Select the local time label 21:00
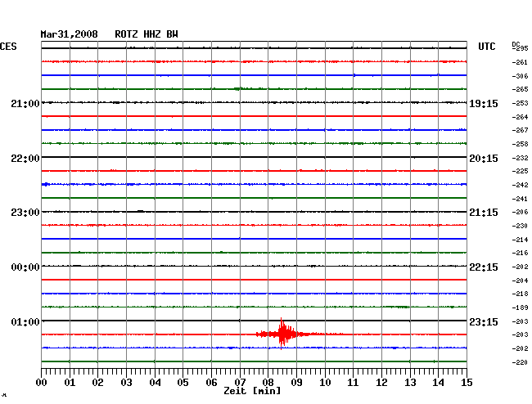This screenshot has height=404, width=532. click(25, 103)
